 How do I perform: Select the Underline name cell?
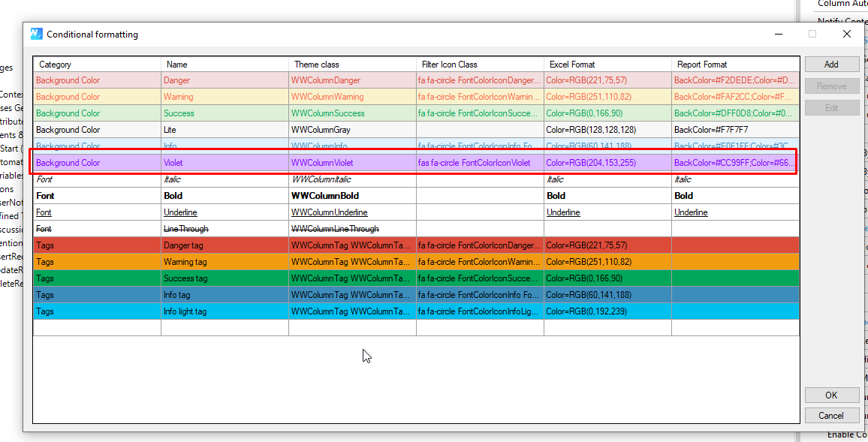click(225, 212)
